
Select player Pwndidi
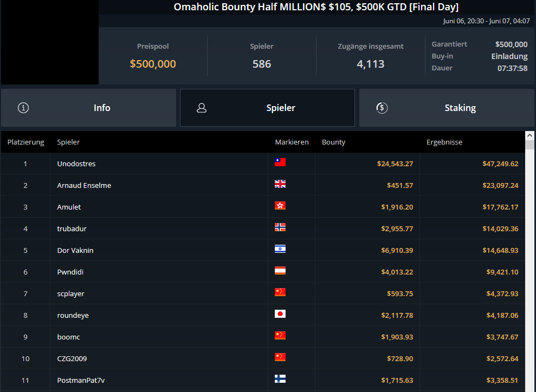(70, 272)
